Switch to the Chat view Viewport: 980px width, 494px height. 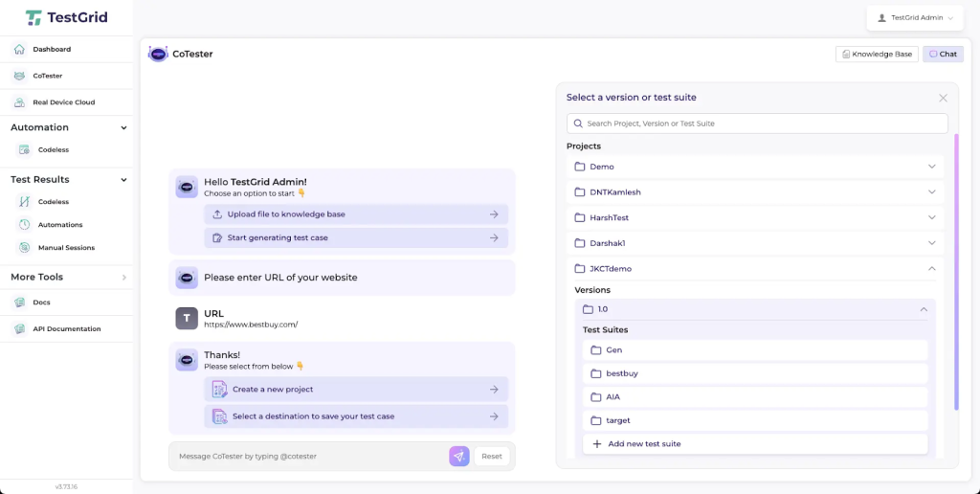[x=943, y=54]
